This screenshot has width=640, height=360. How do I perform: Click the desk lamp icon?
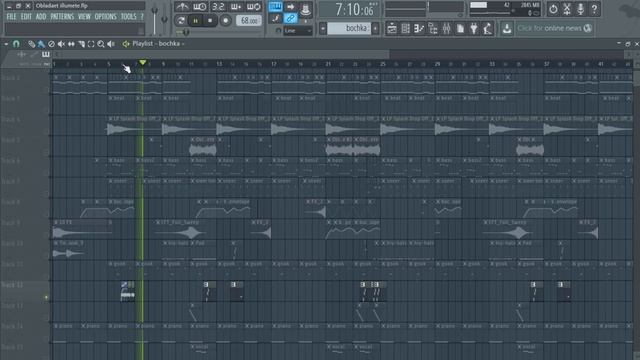487,29
